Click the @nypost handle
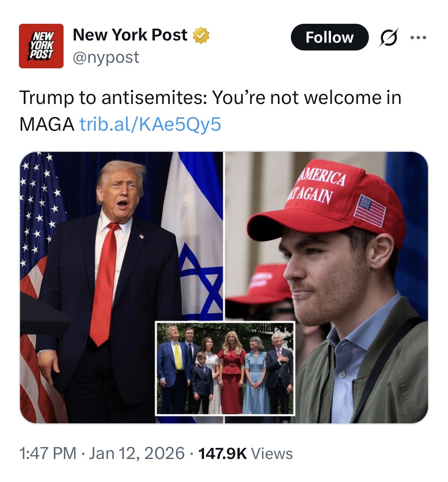Image resolution: width=448 pixels, height=482 pixels. [106, 57]
